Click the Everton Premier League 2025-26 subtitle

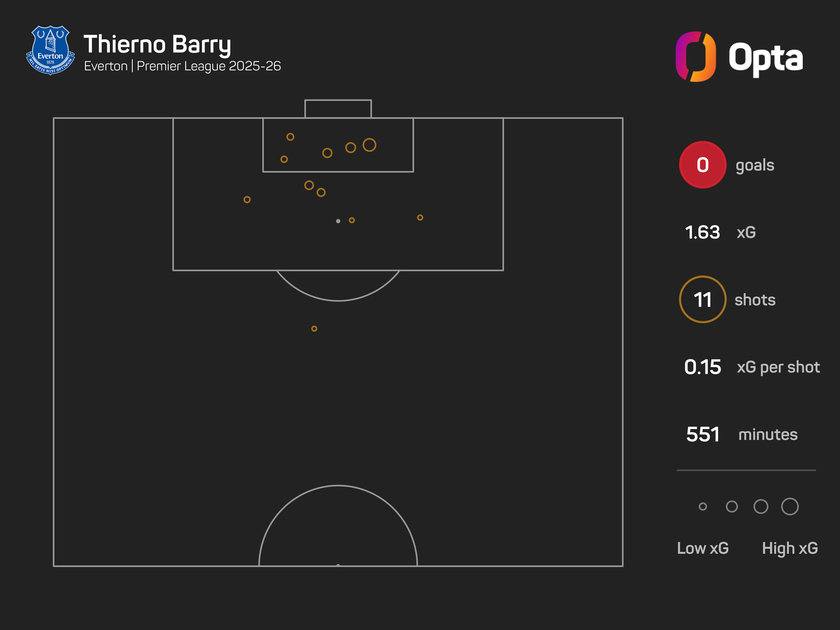click(182, 66)
